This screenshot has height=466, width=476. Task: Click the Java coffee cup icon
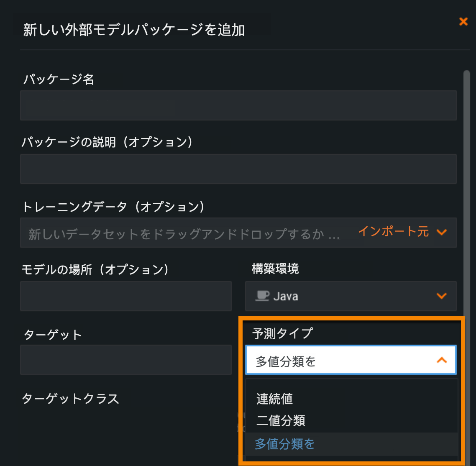[262, 296]
